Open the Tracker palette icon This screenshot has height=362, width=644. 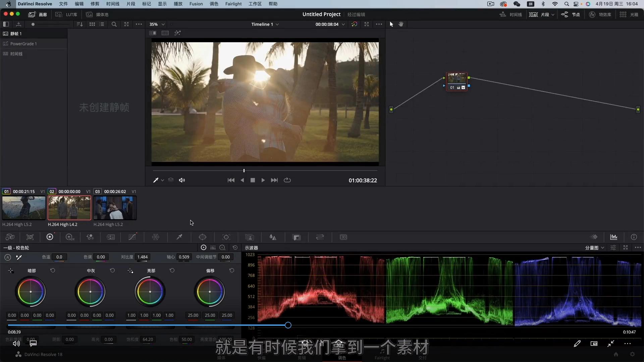coord(226,237)
